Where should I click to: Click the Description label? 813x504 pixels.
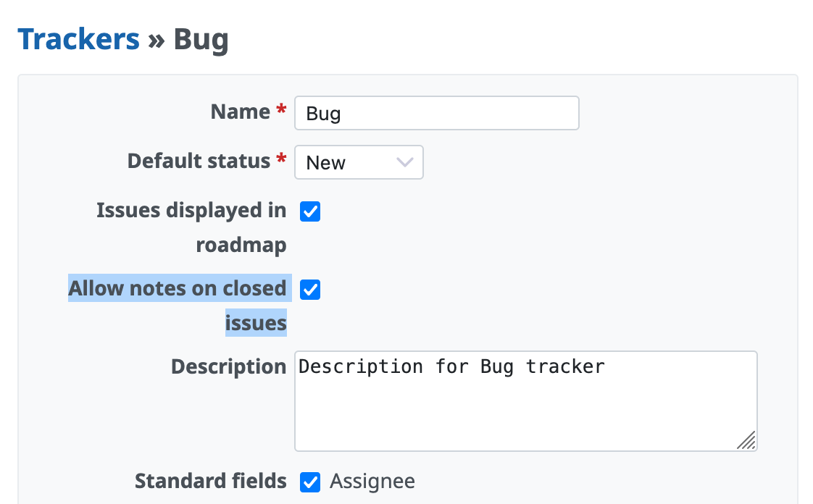[x=228, y=366]
